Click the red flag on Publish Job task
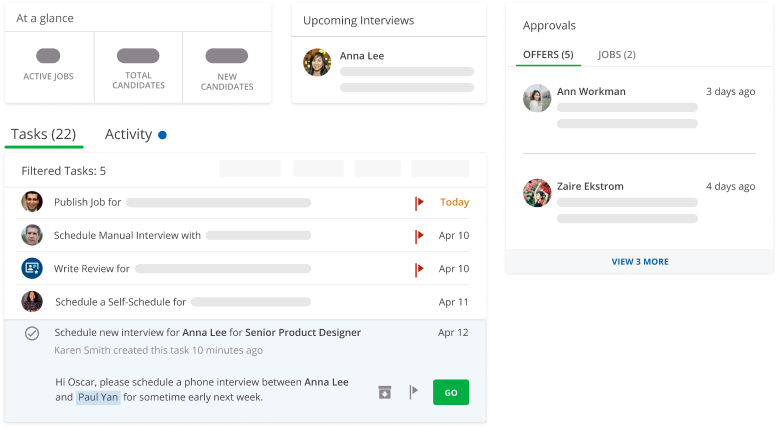Screen dimensions: 777x427 click(420, 203)
